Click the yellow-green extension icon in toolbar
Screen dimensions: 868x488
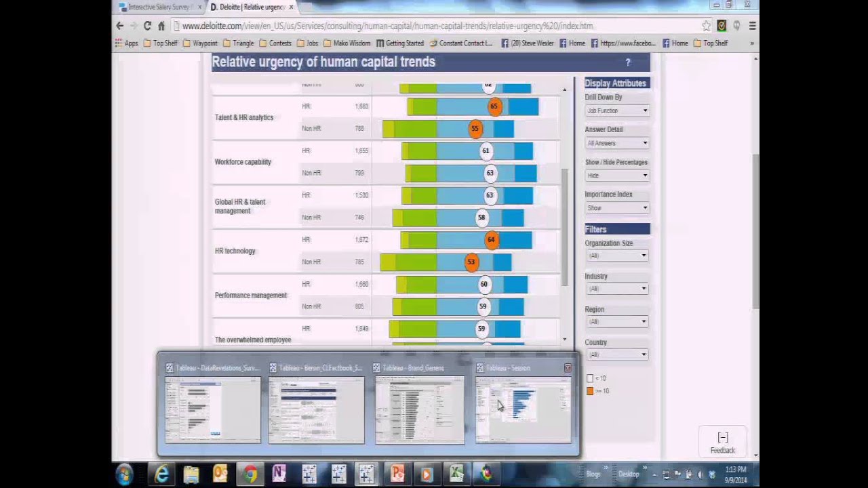pos(722,26)
